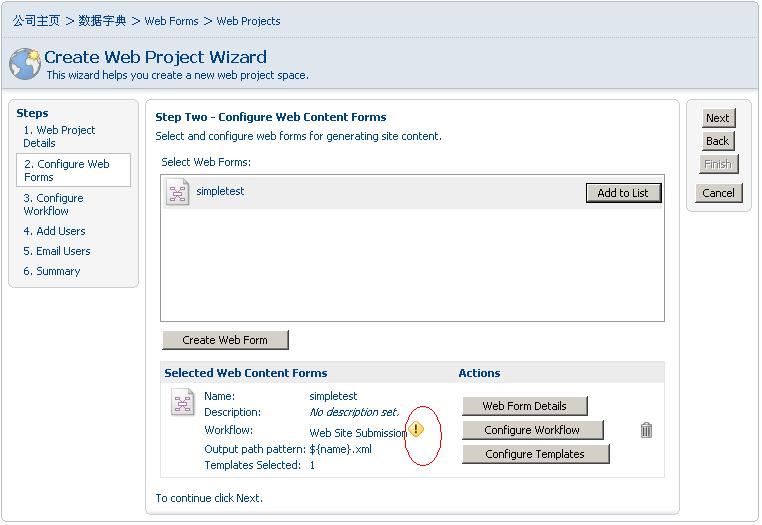Image resolution: width=762 pixels, height=525 pixels.
Task: Open the Web Forms breadcrumb link
Action: 172,21
